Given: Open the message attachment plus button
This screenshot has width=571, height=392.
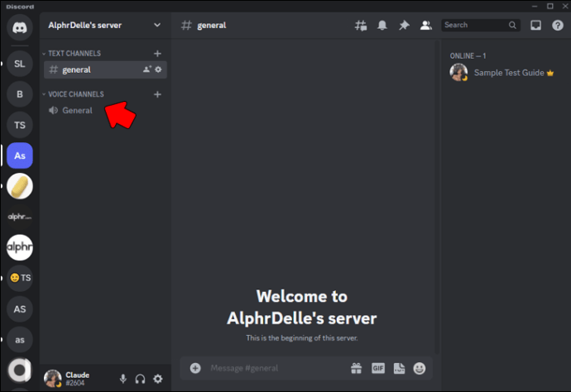Looking at the screenshot, I should pyautogui.click(x=195, y=368).
